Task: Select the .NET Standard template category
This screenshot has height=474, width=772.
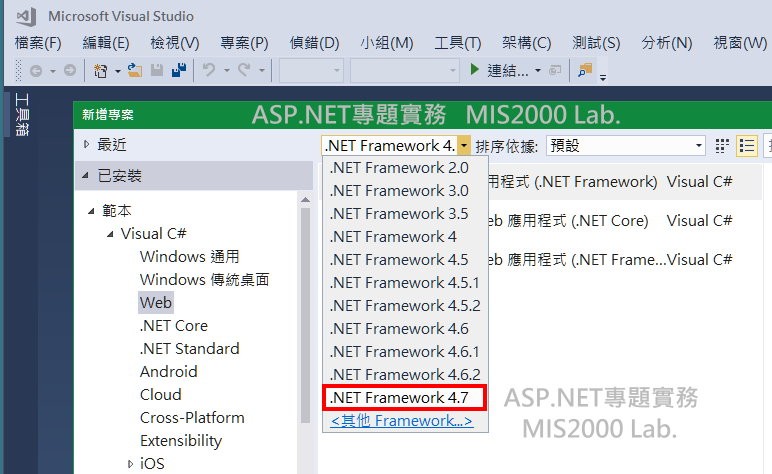Action: coord(190,349)
